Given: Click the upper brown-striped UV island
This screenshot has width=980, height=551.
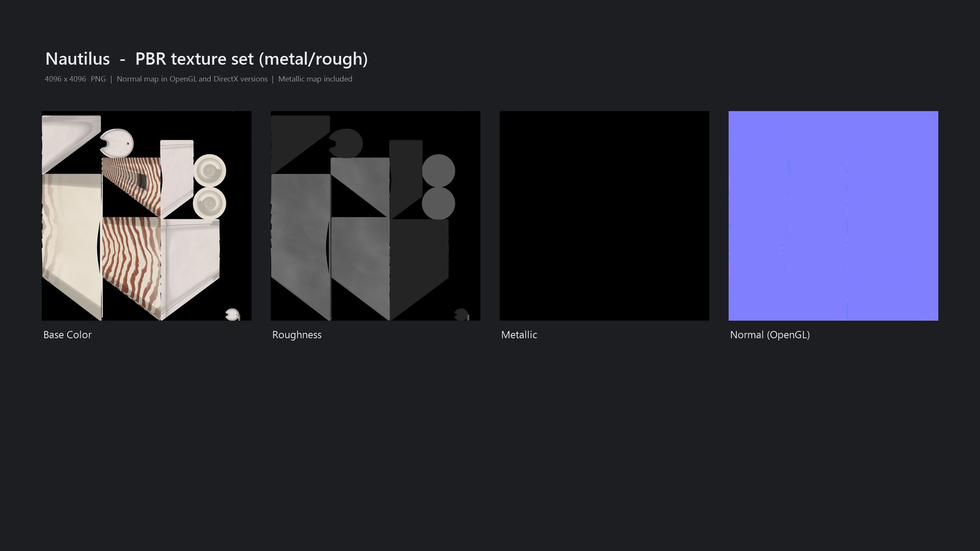Looking at the screenshot, I should (131, 187).
